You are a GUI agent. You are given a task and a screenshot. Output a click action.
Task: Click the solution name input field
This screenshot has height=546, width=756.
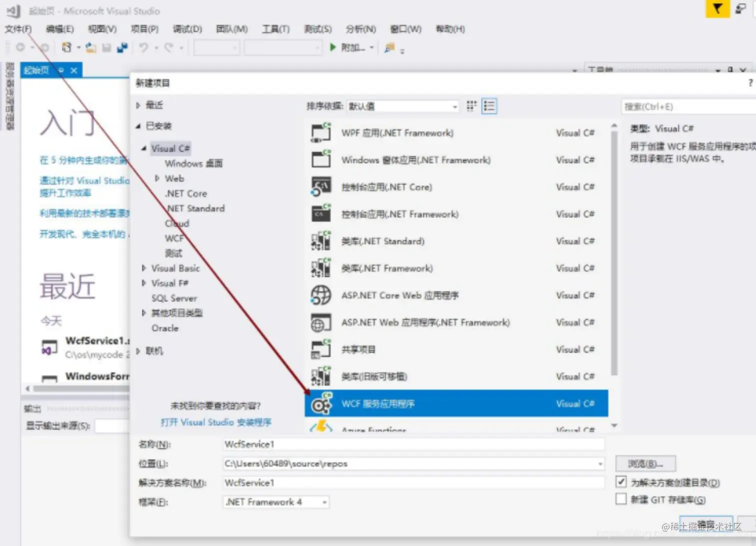413,482
